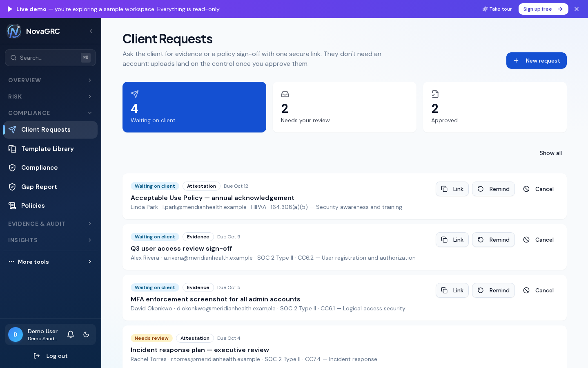The image size is (588, 368).
Task: Focus the sidebar Search field
Action: tap(50, 58)
